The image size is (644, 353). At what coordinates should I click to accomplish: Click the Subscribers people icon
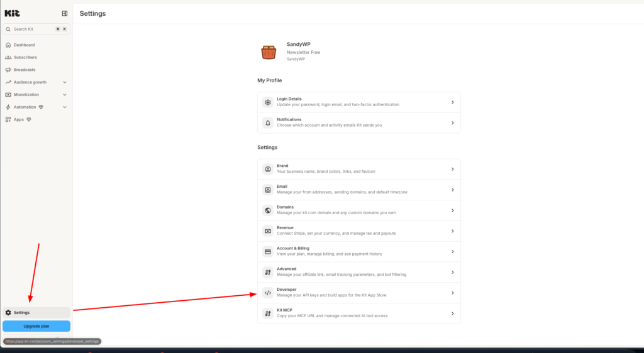click(x=8, y=57)
